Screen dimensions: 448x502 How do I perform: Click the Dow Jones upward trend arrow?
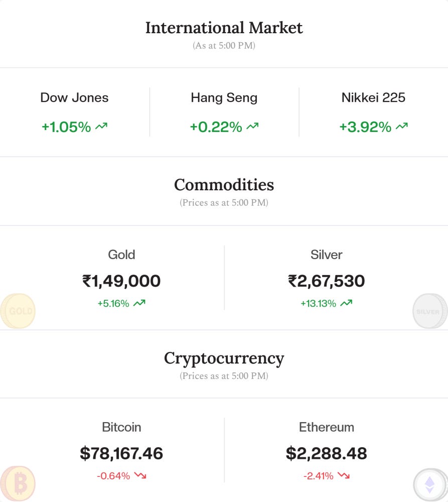(x=101, y=127)
